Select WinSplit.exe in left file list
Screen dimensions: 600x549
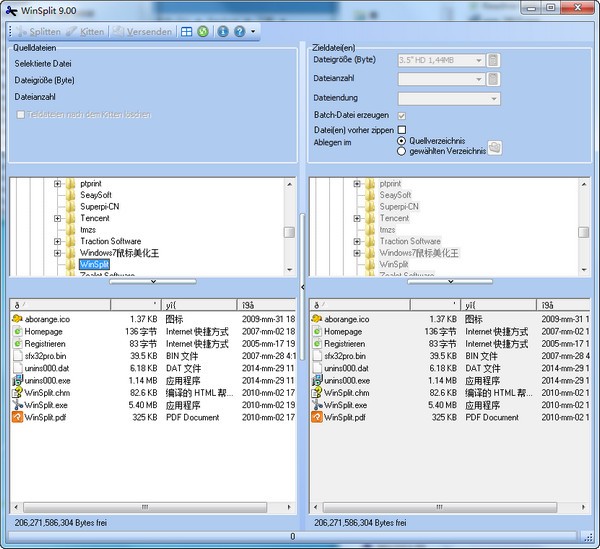click(x=46, y=405)
